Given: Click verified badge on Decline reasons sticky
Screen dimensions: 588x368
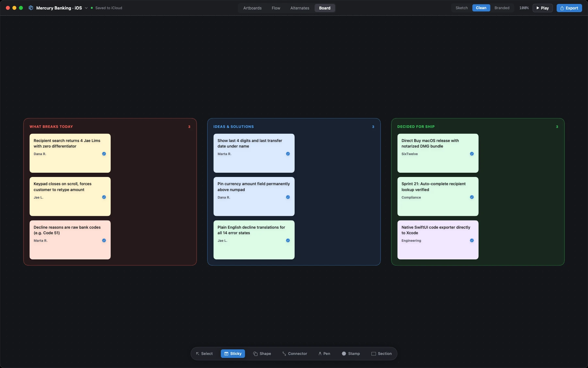Looking at the screenshot, I should [104, 240].
